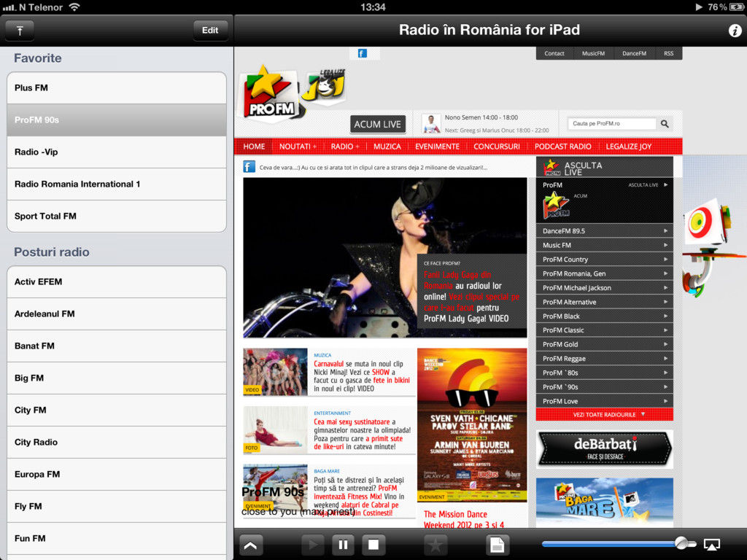Image resolution: width=747 pixels, height=560 pixels.
Task: Expand the ProFM Classic station row
Action: (x=605, y=330)
